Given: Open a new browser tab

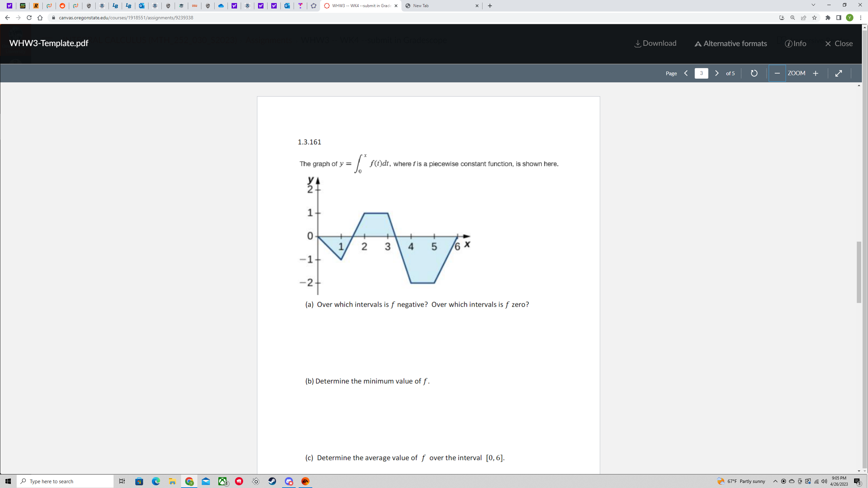Looking at the screenshot, I should click(490, 6).
